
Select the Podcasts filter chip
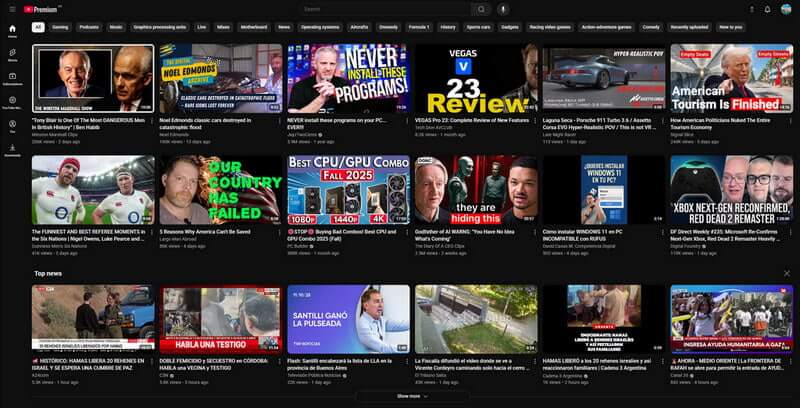tap(89, 27)
